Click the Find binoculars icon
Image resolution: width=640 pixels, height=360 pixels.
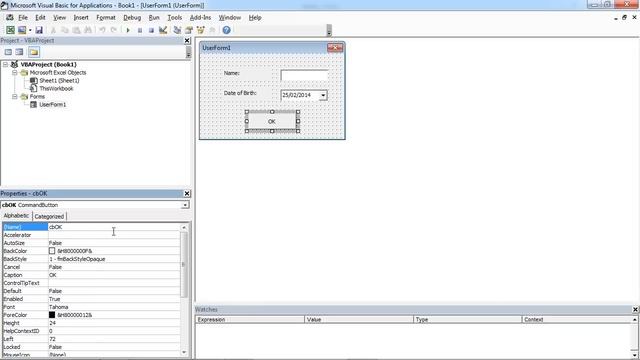pos(88,30)
